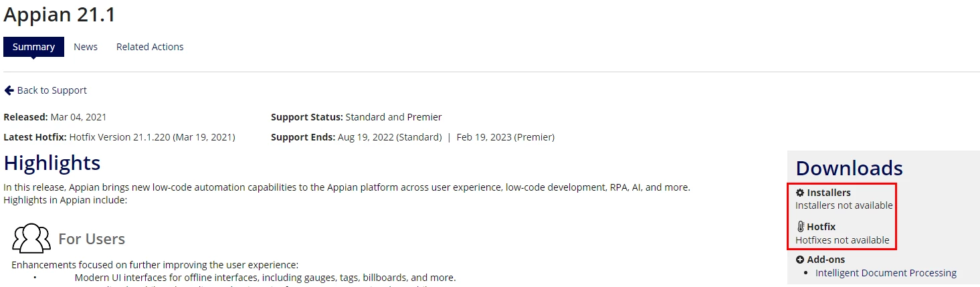
Task: Click the 'Hotfixes not available' message
Action: (x=842, y=240)
